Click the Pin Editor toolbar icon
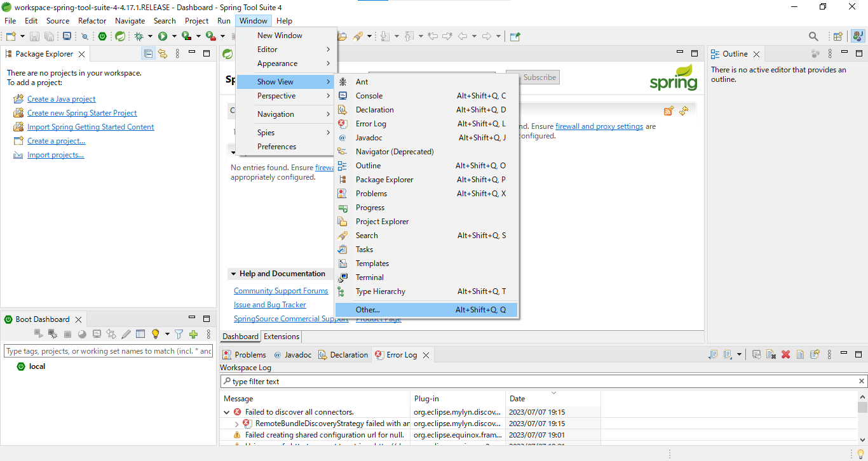Screen dimensions: 868x461 click(515, 36)
